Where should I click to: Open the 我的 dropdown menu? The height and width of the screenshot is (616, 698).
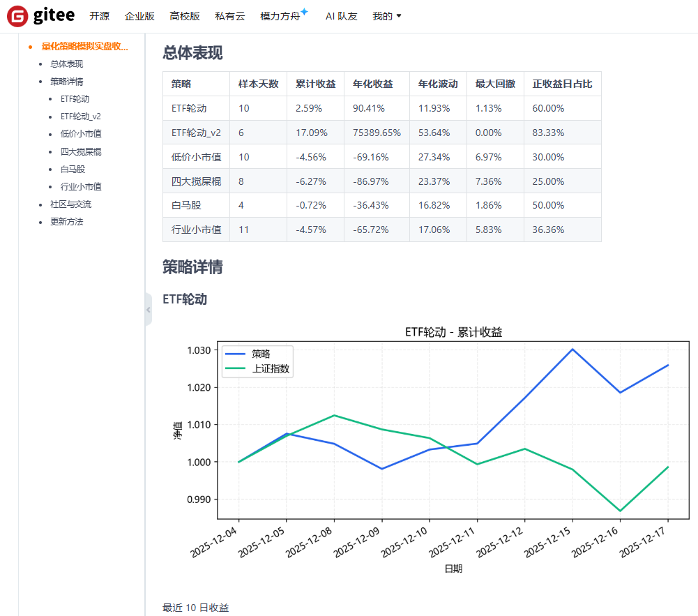[x=387, y=16]
